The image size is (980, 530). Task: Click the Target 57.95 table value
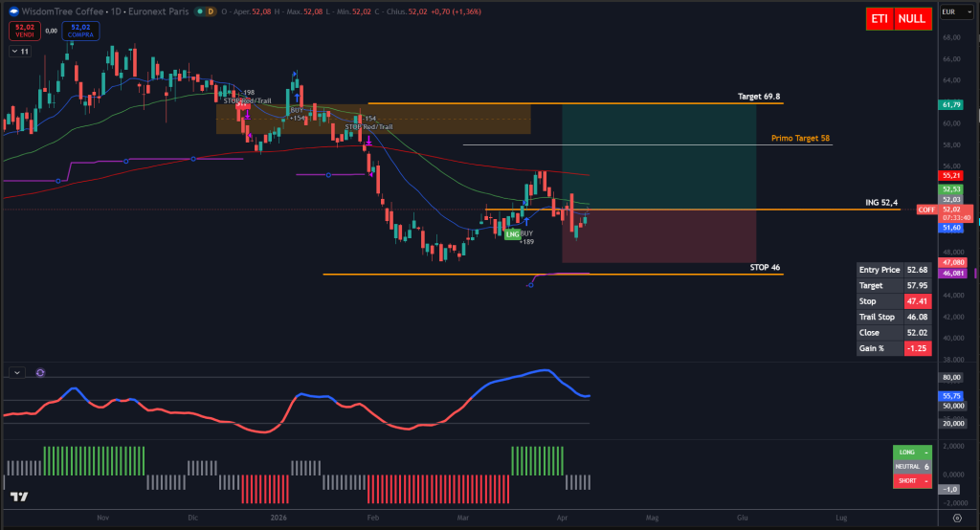click(917, 286)
